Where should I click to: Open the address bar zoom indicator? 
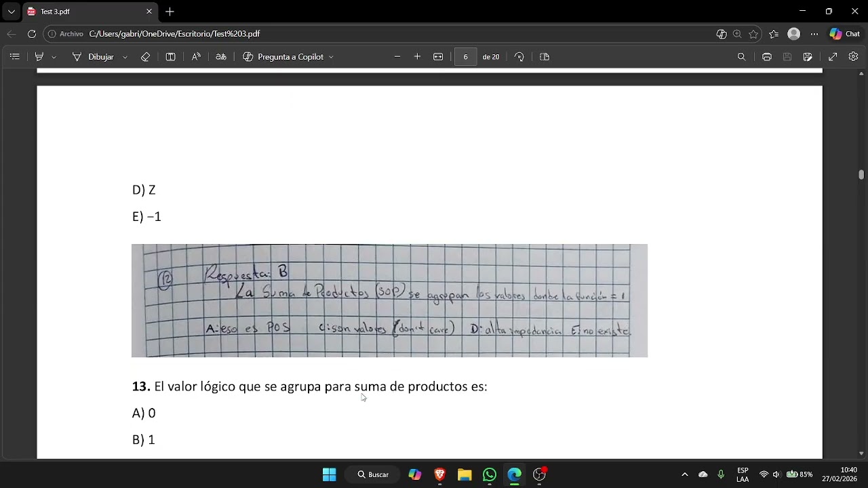[x=737, y=34]
